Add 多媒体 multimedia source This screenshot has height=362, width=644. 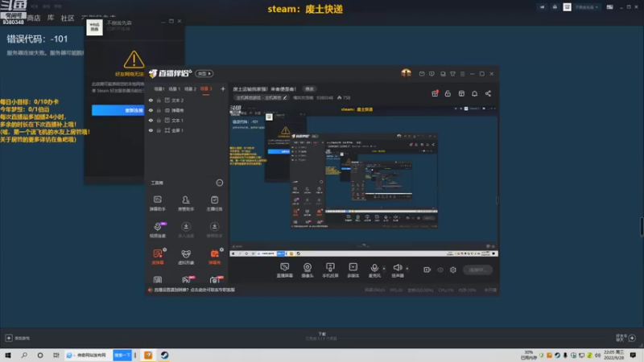(353, 270)
